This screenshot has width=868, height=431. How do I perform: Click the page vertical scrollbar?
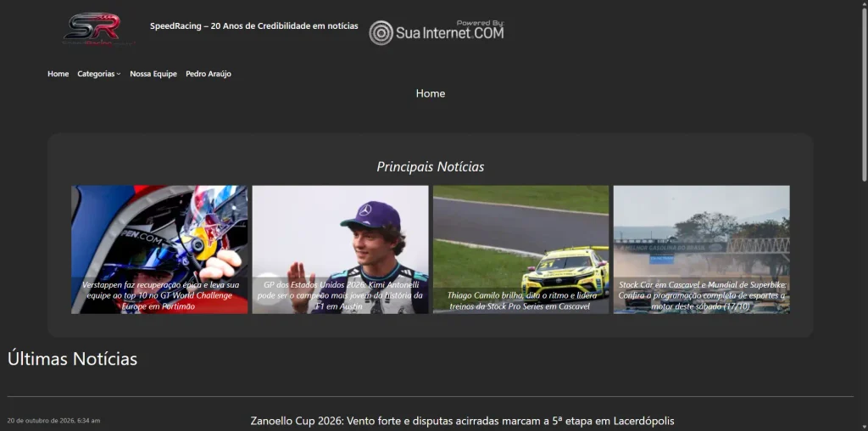(864, 94)
